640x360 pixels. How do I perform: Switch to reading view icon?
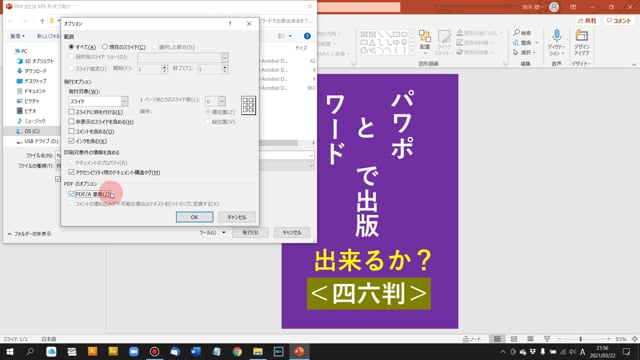(530, 339)
